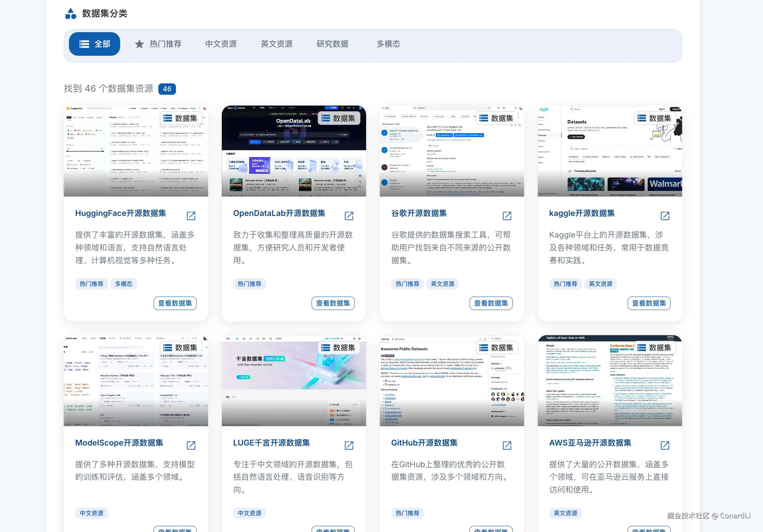Select the 全部 category tab
Viewport: 763px width, 532px height.
(x=94, y=44)
